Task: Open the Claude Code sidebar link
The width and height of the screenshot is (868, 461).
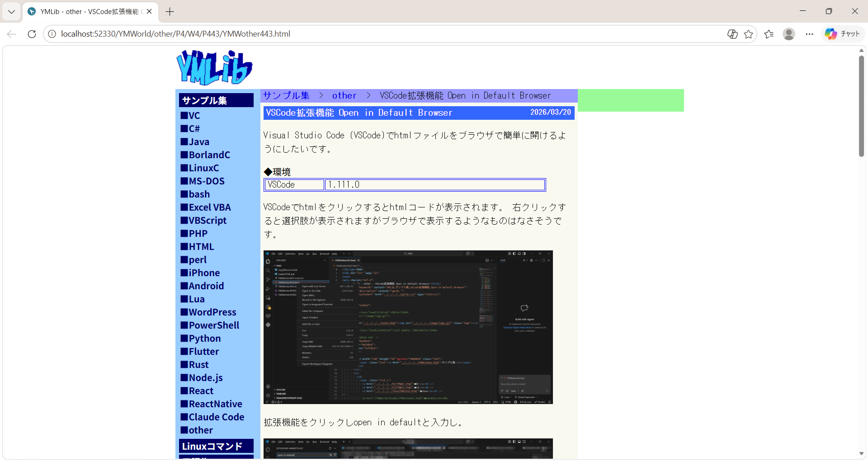Action: (x=216, y=417)
